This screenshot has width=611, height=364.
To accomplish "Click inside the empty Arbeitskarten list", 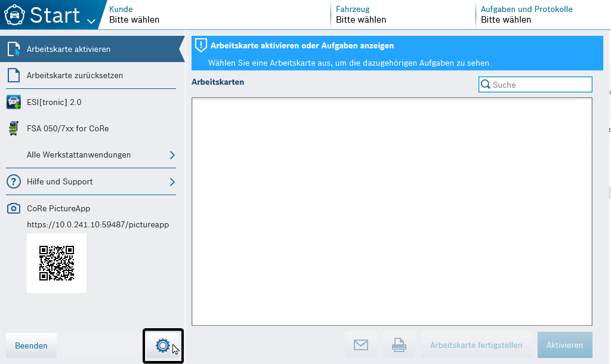I will (391, 212).
